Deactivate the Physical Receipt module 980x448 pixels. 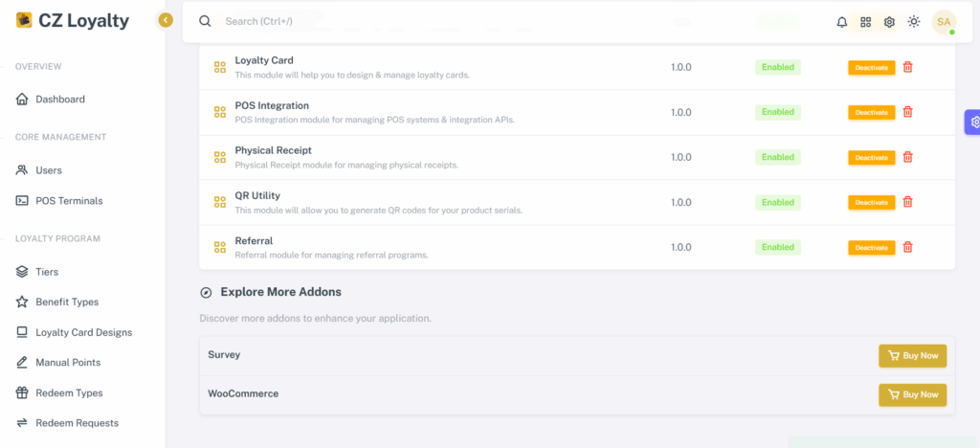click(x=871, y=157)
